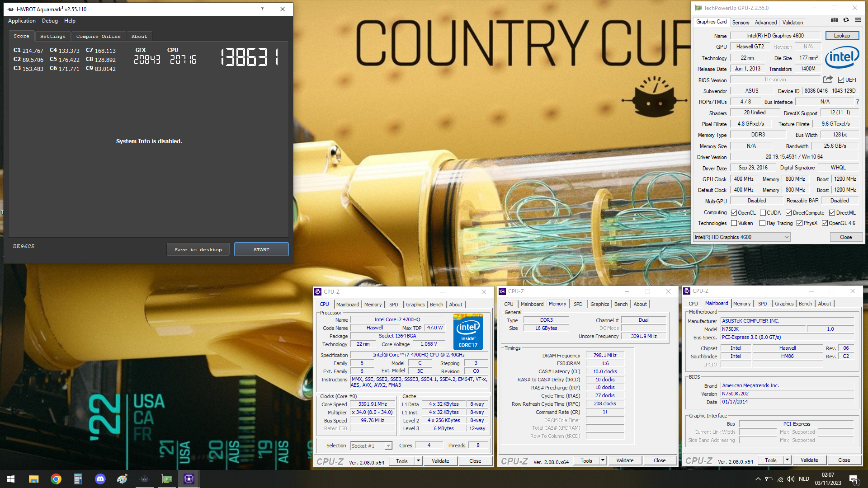Launch Google Chrome from the taskbar

click(56, 479)
